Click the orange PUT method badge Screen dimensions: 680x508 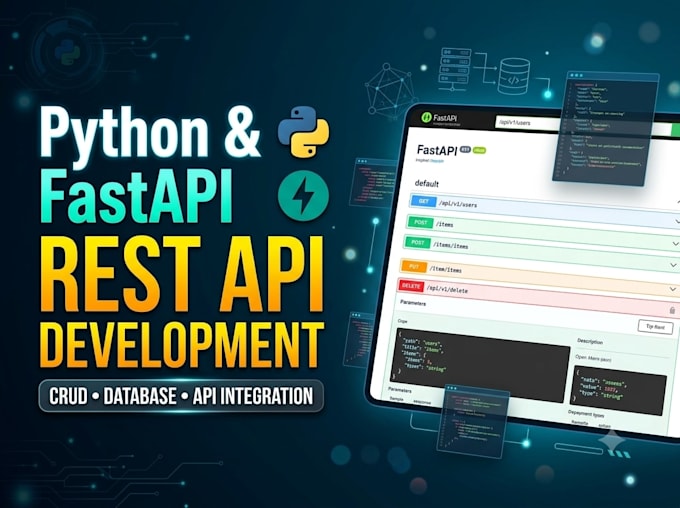[x=414, y=266]
